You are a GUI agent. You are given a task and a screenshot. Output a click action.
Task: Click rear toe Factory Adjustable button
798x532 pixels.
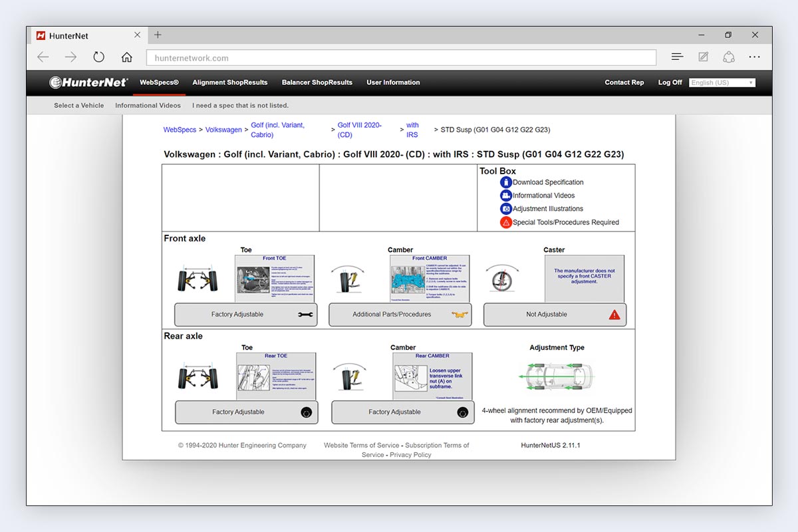pyautogui.click(x=247, y=412)
